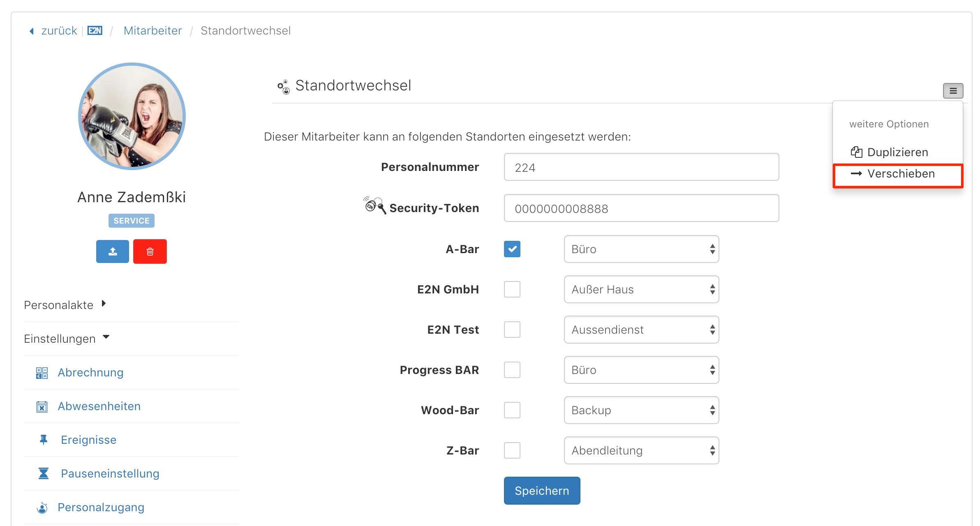This screenshot has height=526, width=980.
Task: Open Mitarbeiter breadcrumb link
Action: (x=153, y=31)
